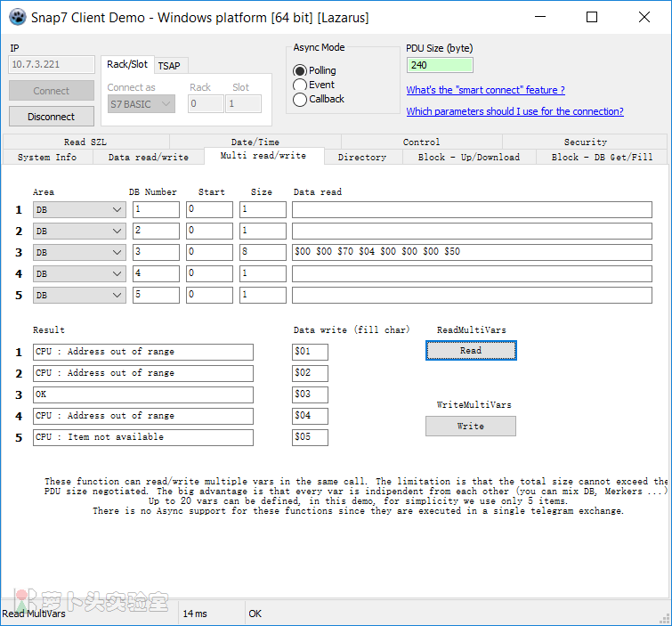Click the Data write field $02
This screenshot has width=672, height=626.
[311, 373]
